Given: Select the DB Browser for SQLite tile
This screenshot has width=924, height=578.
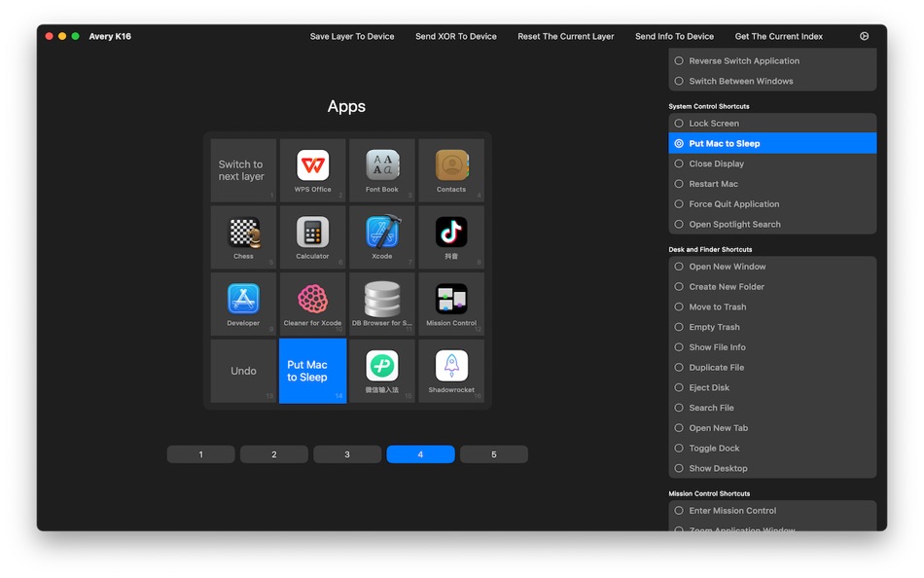Looking at the screenshot, I should (382, 305).
